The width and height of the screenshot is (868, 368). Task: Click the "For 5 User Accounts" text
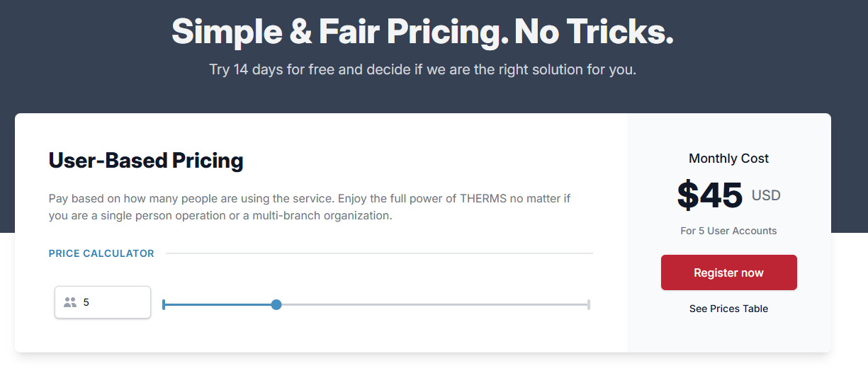(728, 231)
